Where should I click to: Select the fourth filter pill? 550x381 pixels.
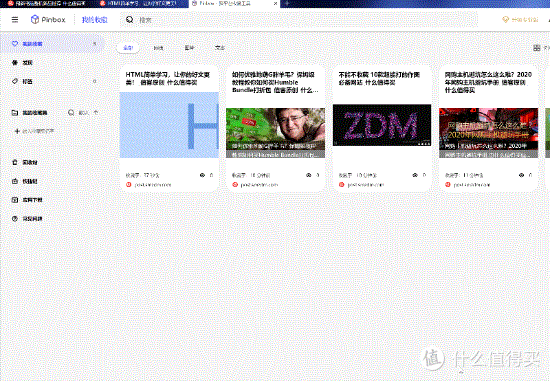[220, 48]
